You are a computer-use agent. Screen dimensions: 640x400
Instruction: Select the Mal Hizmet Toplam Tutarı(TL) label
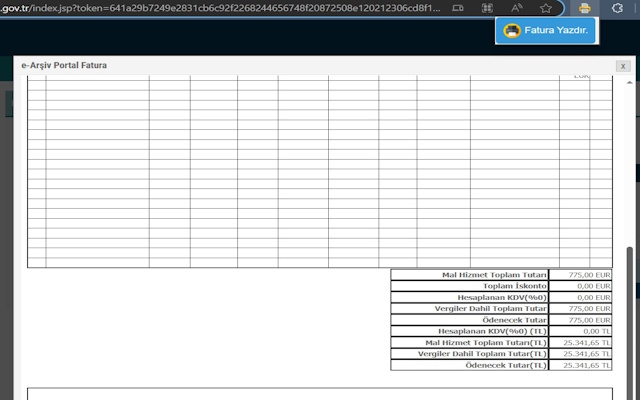(486, 342)
